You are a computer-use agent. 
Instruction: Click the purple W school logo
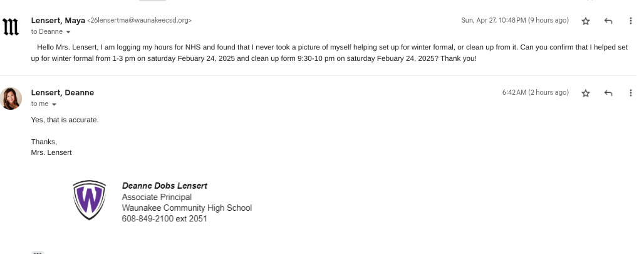point(88,200)
